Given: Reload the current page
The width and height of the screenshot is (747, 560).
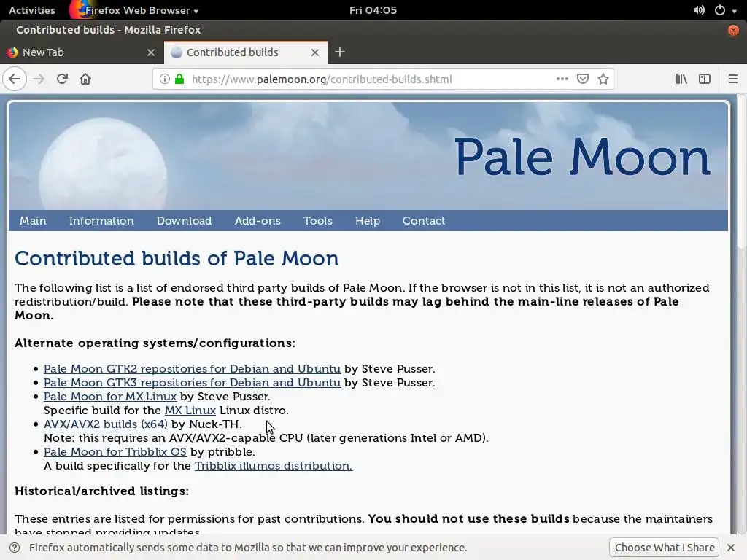Looking at the screenshot, I should pos(62,79).
